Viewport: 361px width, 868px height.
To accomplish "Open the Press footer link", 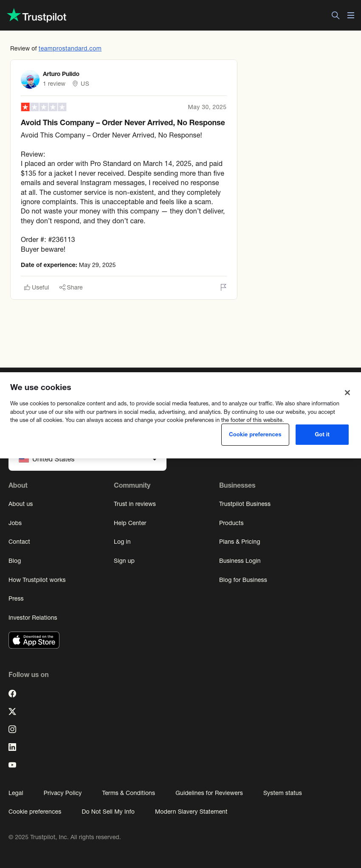I will click(16, 598).
